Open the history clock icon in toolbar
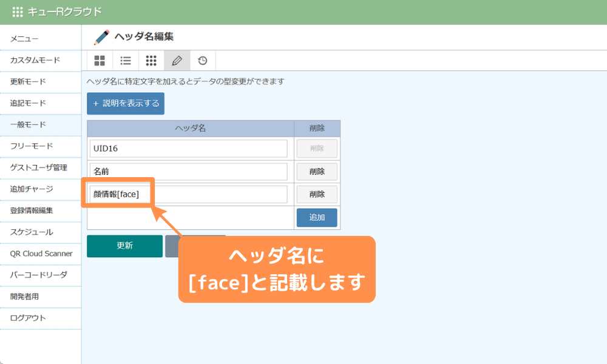This screenshot has width=607, height=364. (x=202, y=60)
